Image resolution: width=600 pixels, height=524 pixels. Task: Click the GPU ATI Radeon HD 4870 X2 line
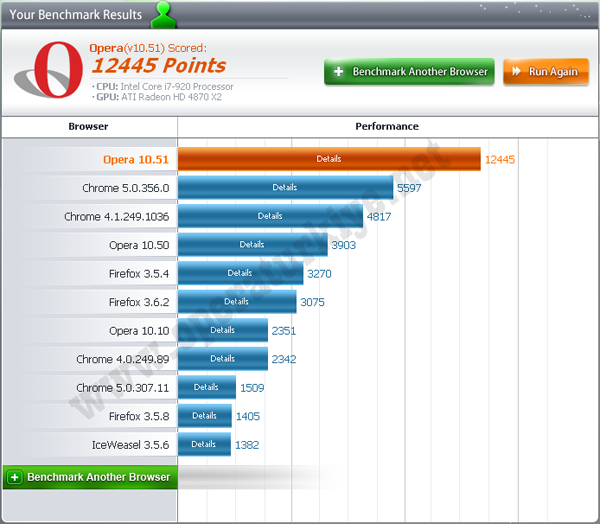[157, 97]
